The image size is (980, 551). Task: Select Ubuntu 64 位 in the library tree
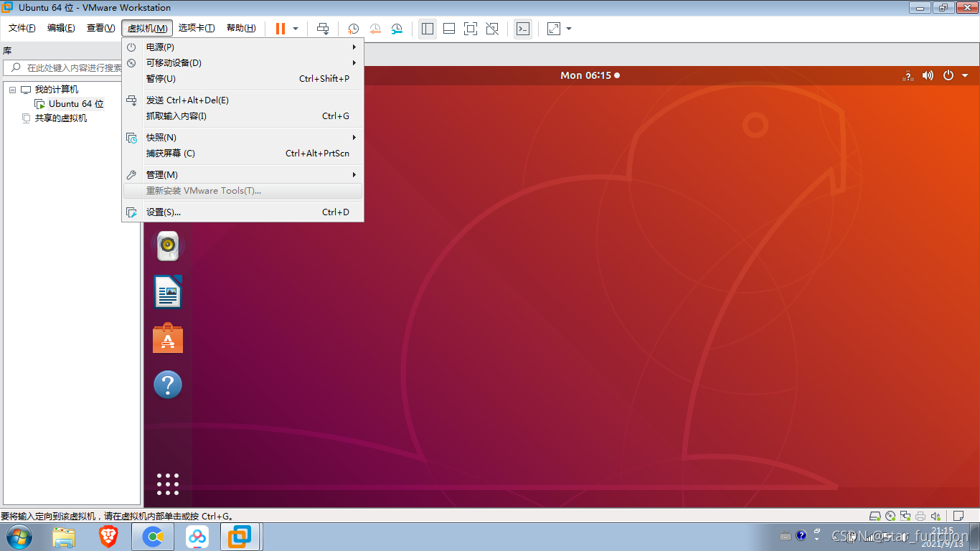tap(76, 103)
